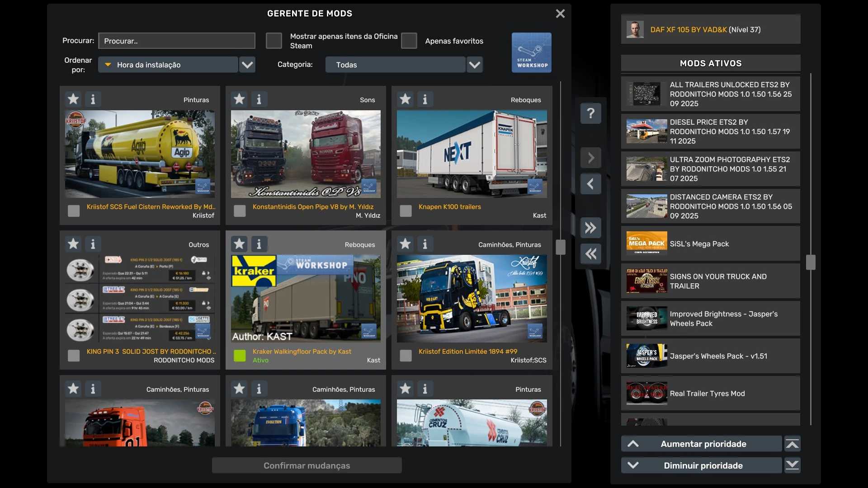
Task: Activate selected mod with right arrow
Action: tap(590, 158)
